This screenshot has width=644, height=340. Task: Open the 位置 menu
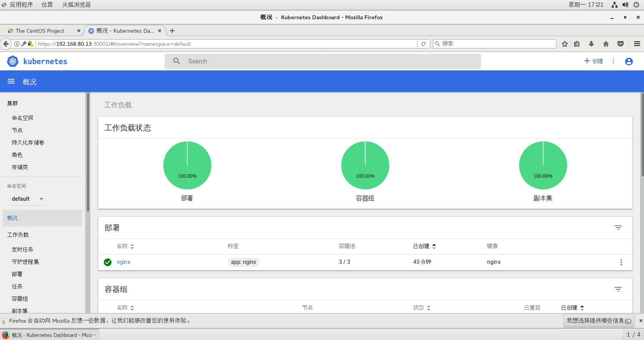pos(47,5)
